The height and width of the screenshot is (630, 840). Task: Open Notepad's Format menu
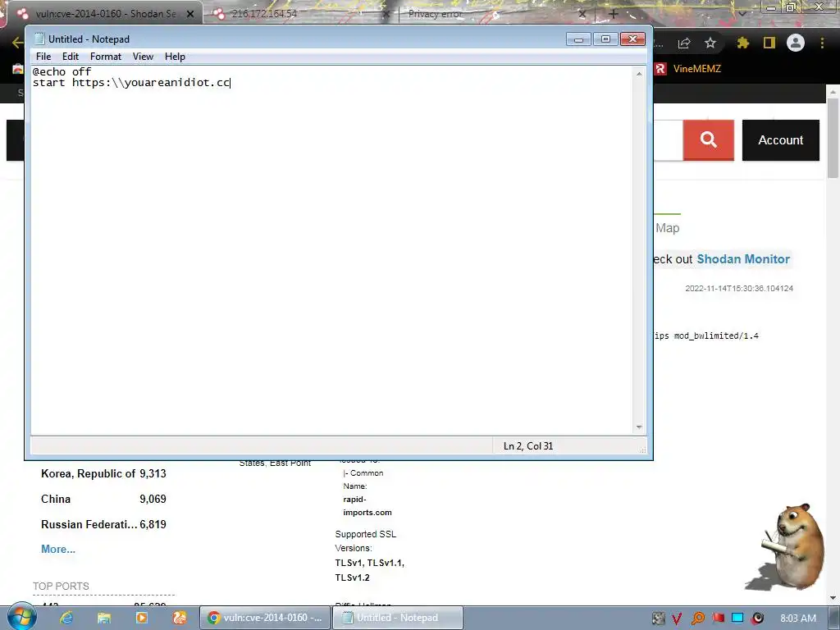pyautogui.click(x=106, y=57)
